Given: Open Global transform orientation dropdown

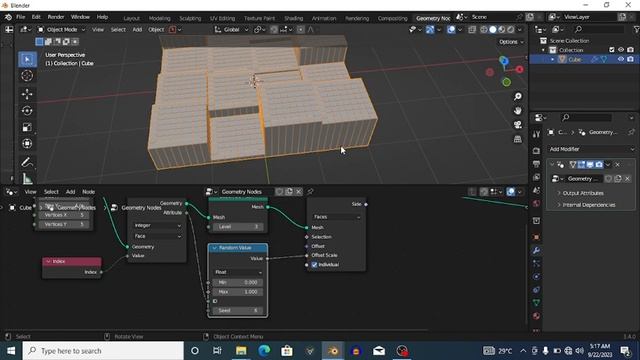Looking at the screenshot, I should tap(231, 29).
